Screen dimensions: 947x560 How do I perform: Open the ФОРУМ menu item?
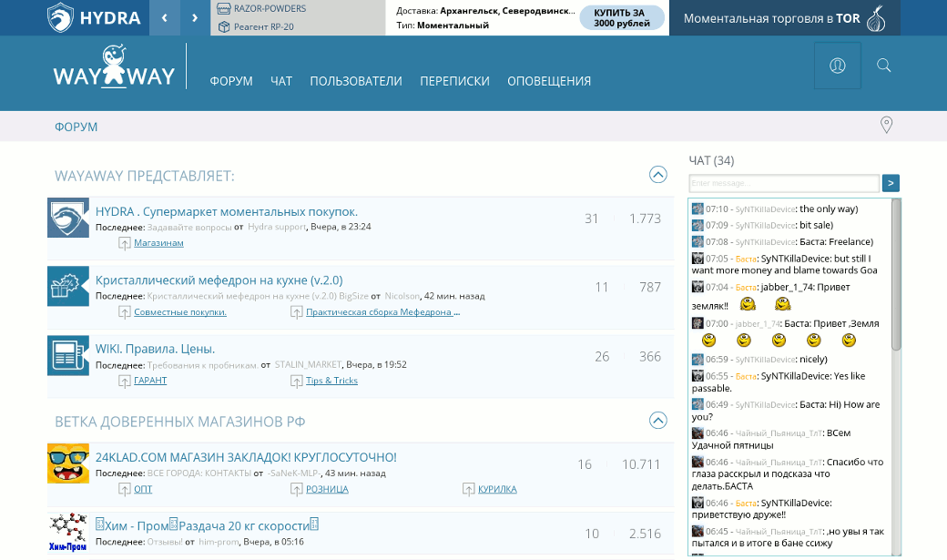click(x=231, y=81)
